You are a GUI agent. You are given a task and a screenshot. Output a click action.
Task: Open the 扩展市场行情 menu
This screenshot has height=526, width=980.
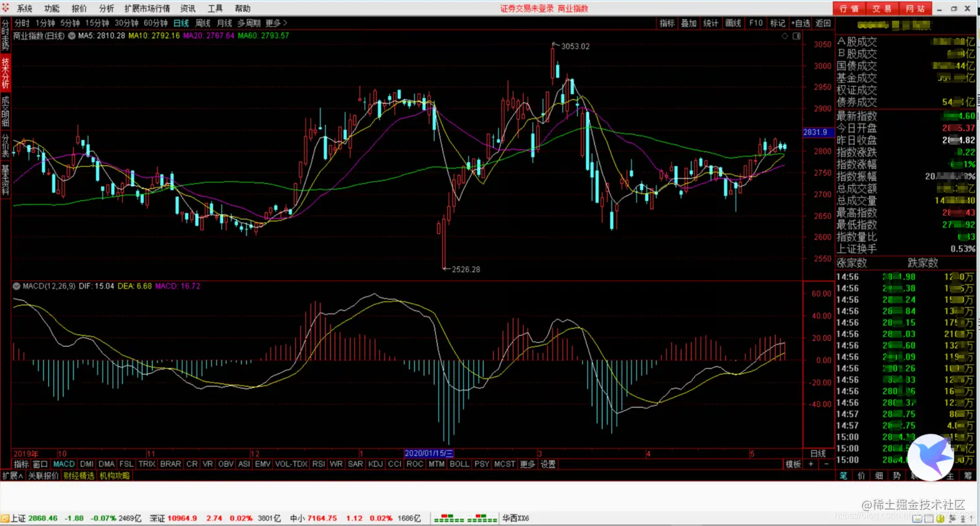(x=148, y=8)
